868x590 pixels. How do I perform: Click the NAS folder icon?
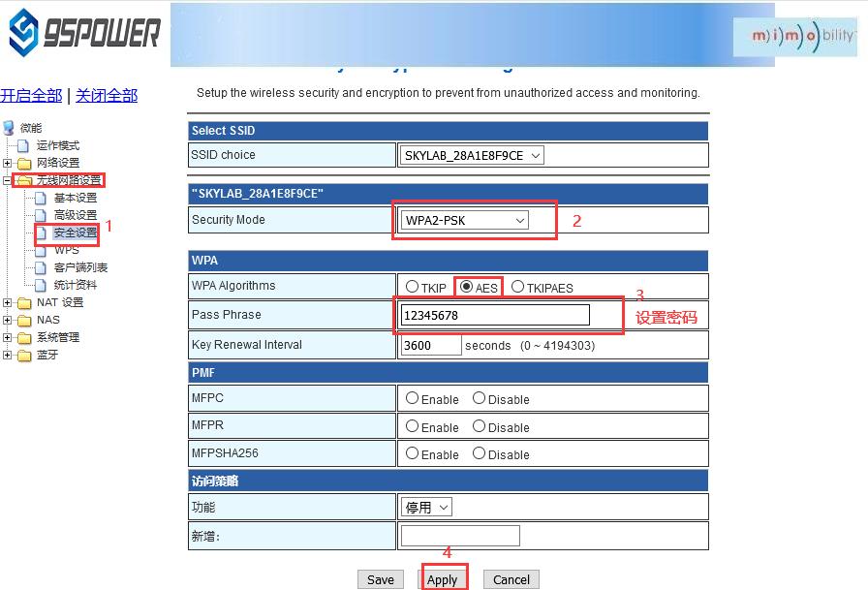click(24, 320)
